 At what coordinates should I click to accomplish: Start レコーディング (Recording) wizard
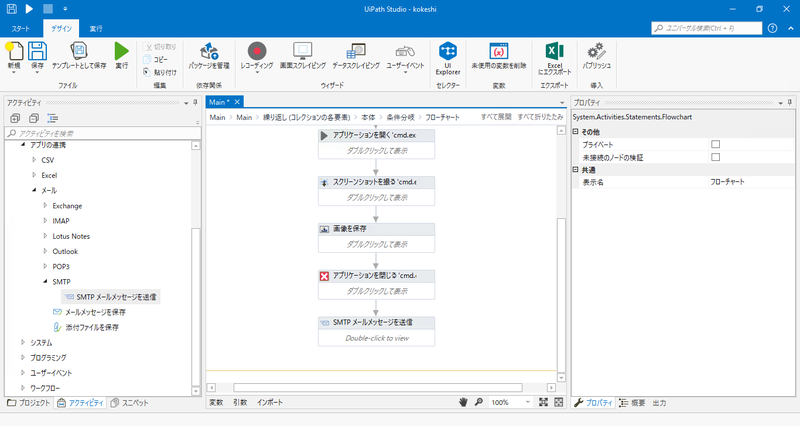[257, 52]
